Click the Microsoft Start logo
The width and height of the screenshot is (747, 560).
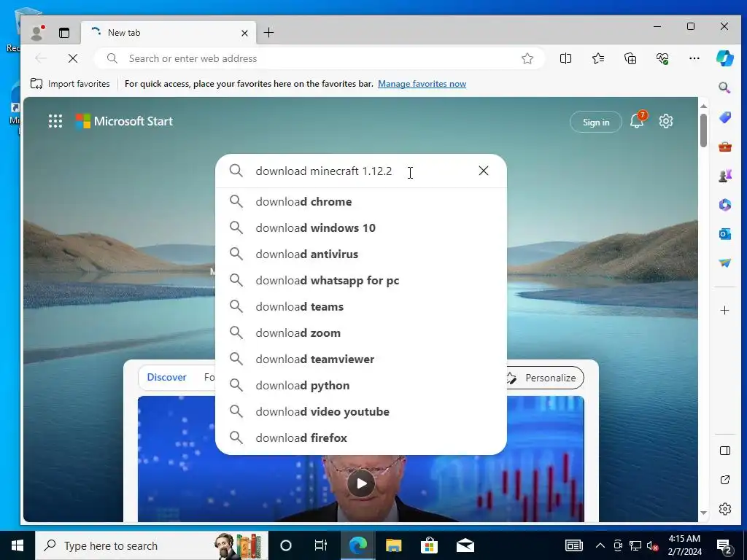pos(124,121)
